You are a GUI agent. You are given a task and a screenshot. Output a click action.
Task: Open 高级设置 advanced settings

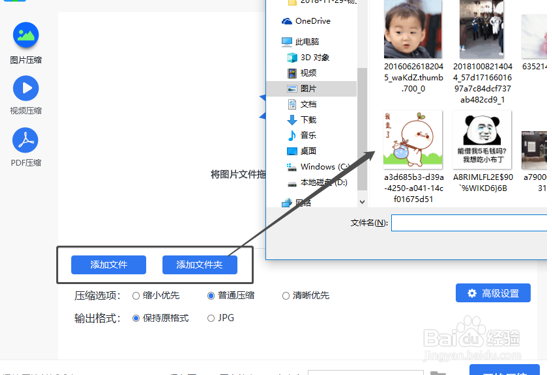point(493,293)
